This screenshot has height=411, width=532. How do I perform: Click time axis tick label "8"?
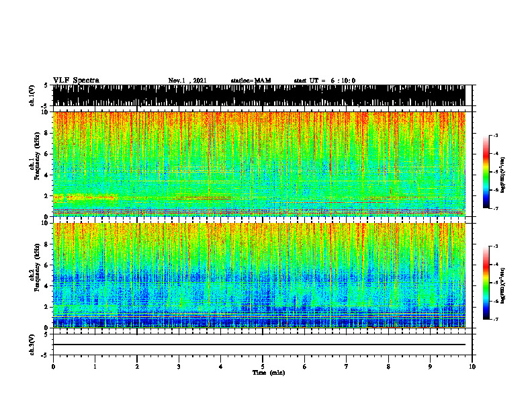pos(388,367)
